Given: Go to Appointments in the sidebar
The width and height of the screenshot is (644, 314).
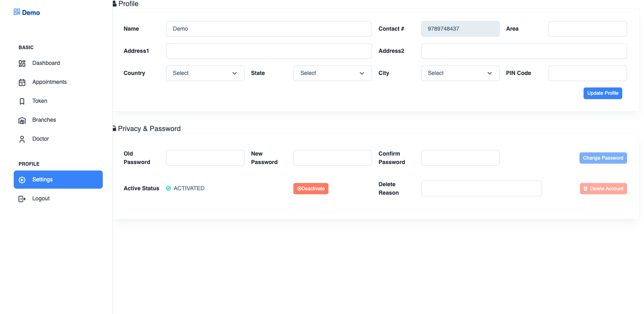Looking at the screenshot, I should click(x=49, y=82).
